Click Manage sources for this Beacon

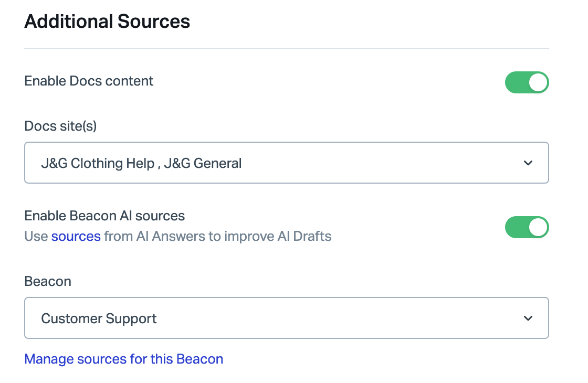(x=124, y=359)
